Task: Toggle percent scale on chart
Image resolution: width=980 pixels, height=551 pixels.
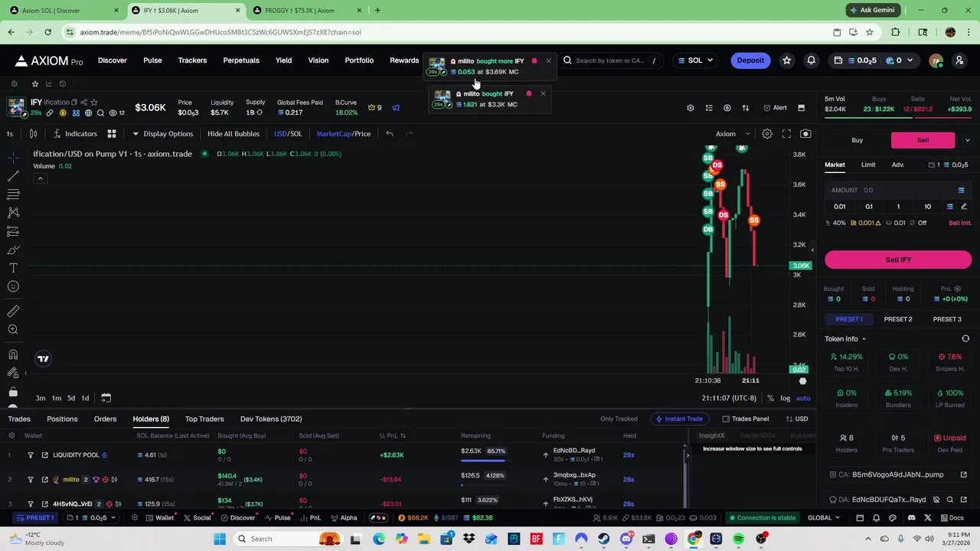Action: (x=770, y=398)
